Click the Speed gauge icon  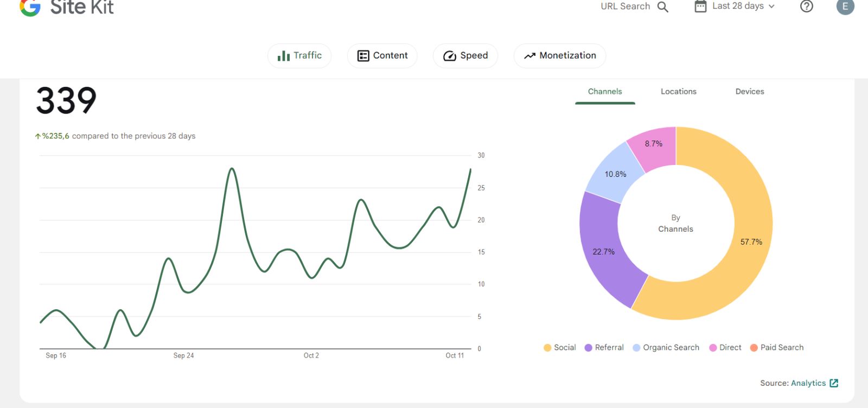[450, 56]
